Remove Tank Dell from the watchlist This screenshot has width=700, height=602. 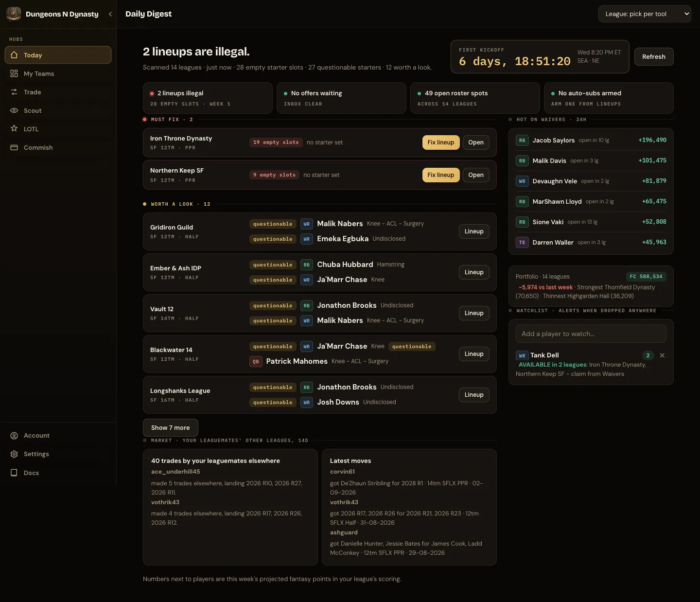point(662,355)
